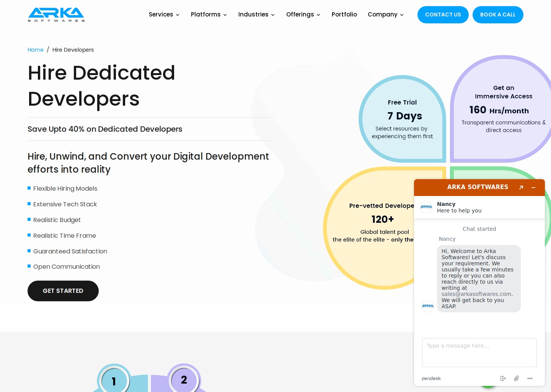This screenshot has width=551, height=392.
Task: Click the "Hire Dedicated Developers" heading
Action: [x=101, y=86]
